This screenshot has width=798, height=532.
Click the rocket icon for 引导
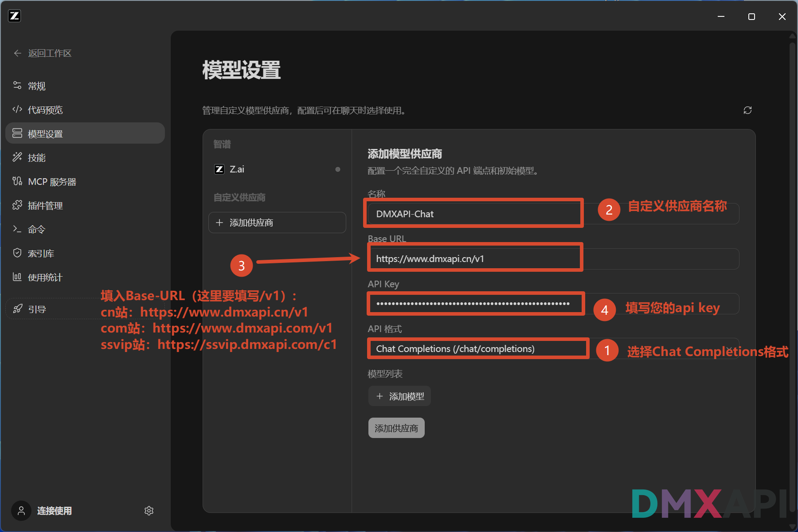(x=18, y=309)
